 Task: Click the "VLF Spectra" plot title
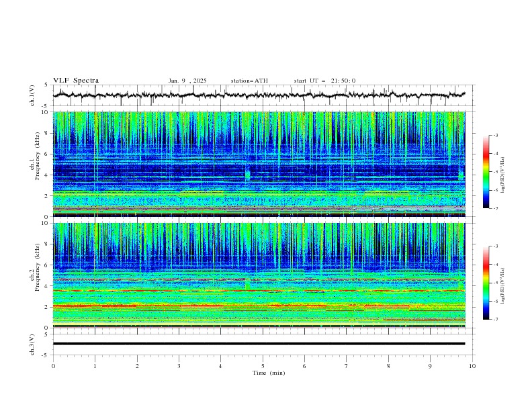(x=76, y=81)
